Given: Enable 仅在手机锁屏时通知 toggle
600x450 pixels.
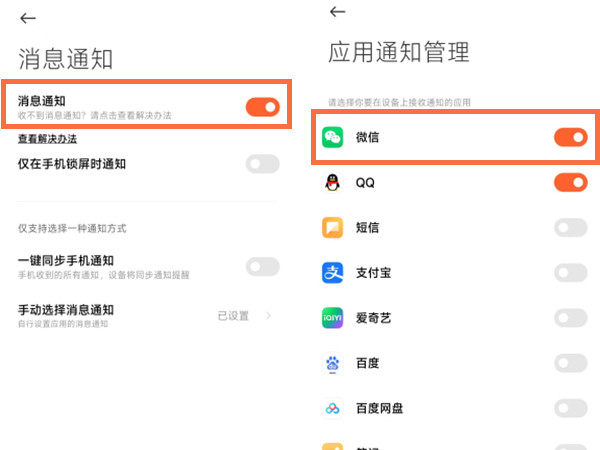Looking at the screenshot, I should pyautogui.click(x=262, y=164).
